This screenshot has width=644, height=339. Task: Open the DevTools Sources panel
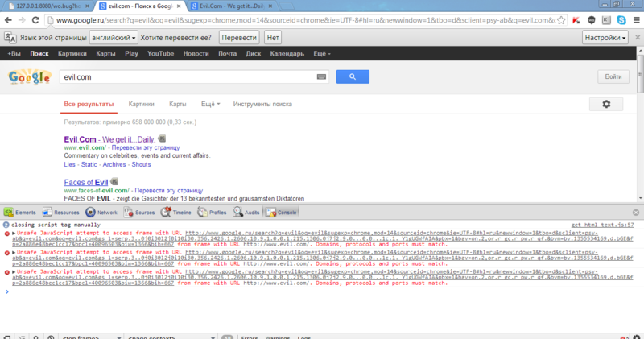139,212
